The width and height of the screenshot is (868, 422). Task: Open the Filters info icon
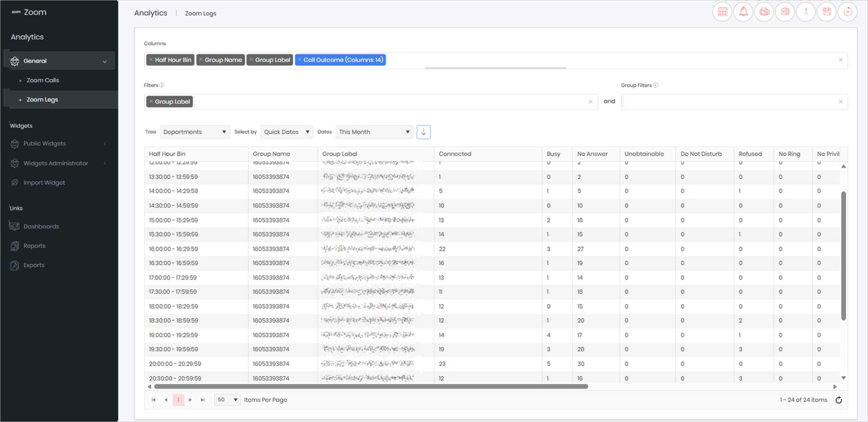click(x=162, y=85)
